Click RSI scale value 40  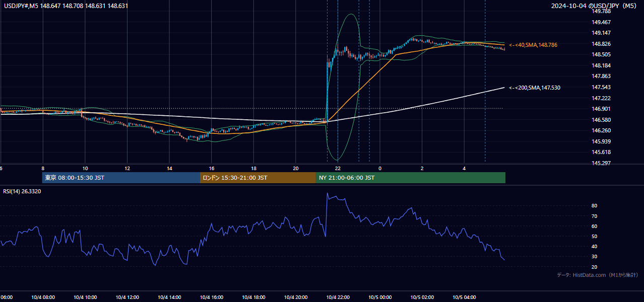click(x=595, y=246)
